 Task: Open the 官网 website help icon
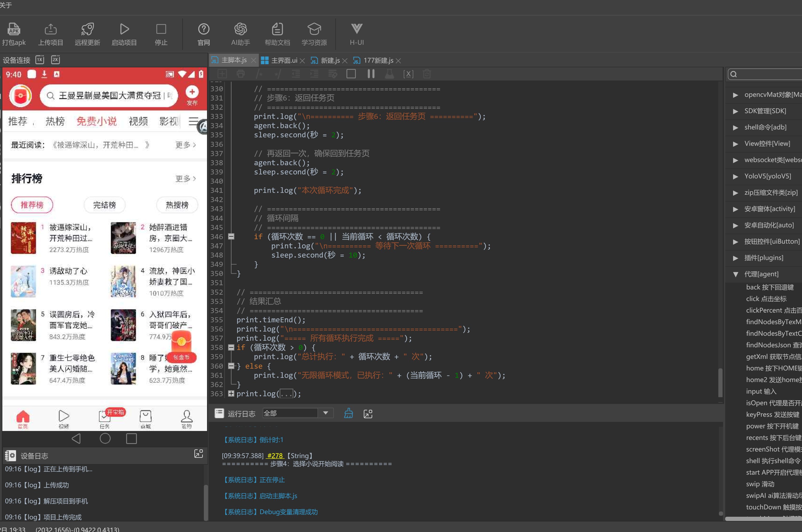[204, 29]
